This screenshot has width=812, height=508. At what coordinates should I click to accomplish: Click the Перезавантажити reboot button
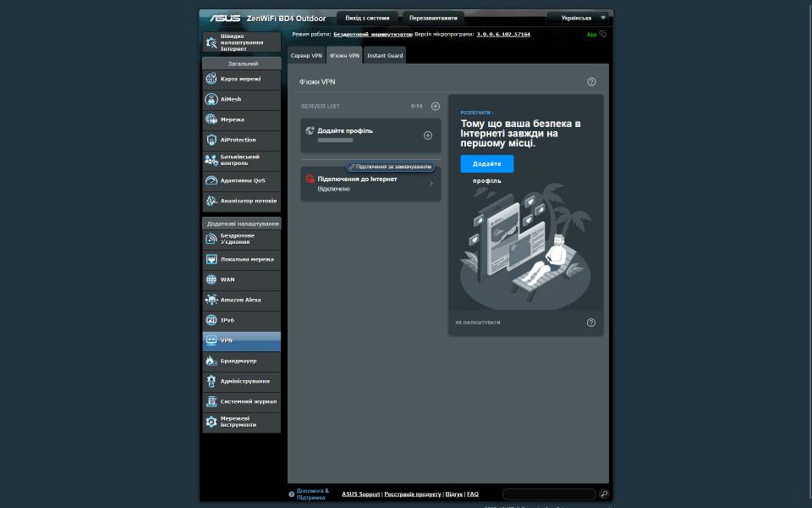pos(433,18)
